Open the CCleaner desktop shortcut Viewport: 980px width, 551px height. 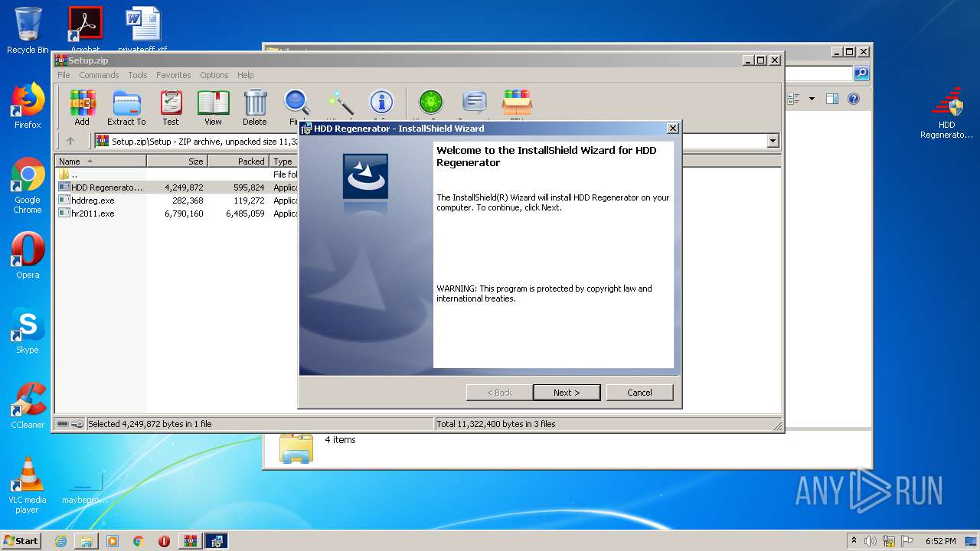click(x=28, y=406)
